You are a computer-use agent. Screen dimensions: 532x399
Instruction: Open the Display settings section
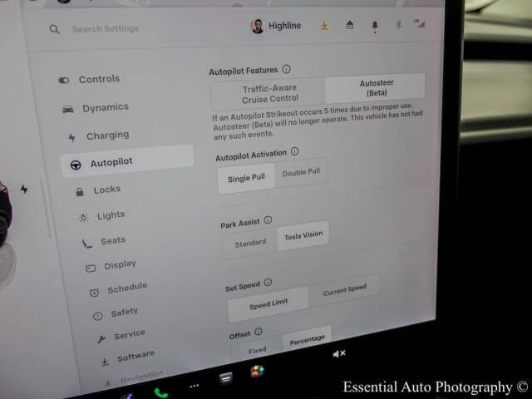[x=119, y=266]
